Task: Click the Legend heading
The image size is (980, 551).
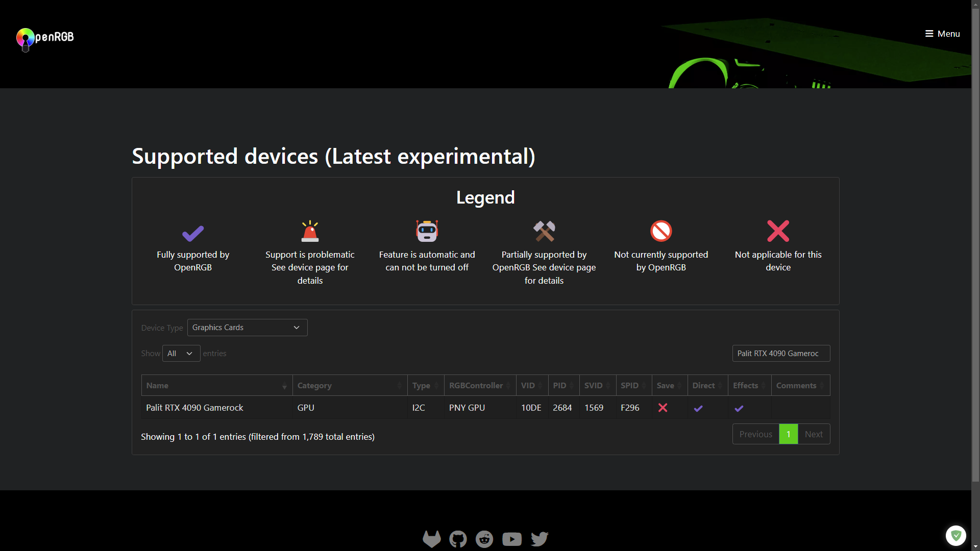Action: click(485, 197)
